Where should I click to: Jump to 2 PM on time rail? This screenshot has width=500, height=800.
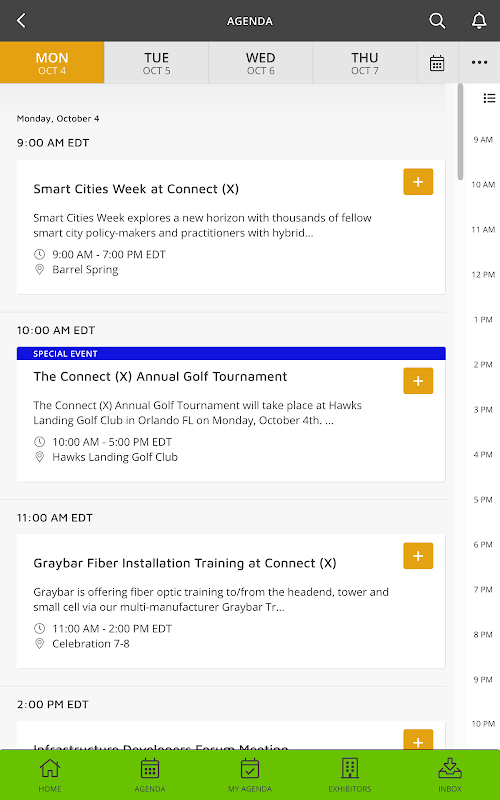pyautogui.click(x=483, y=364)
